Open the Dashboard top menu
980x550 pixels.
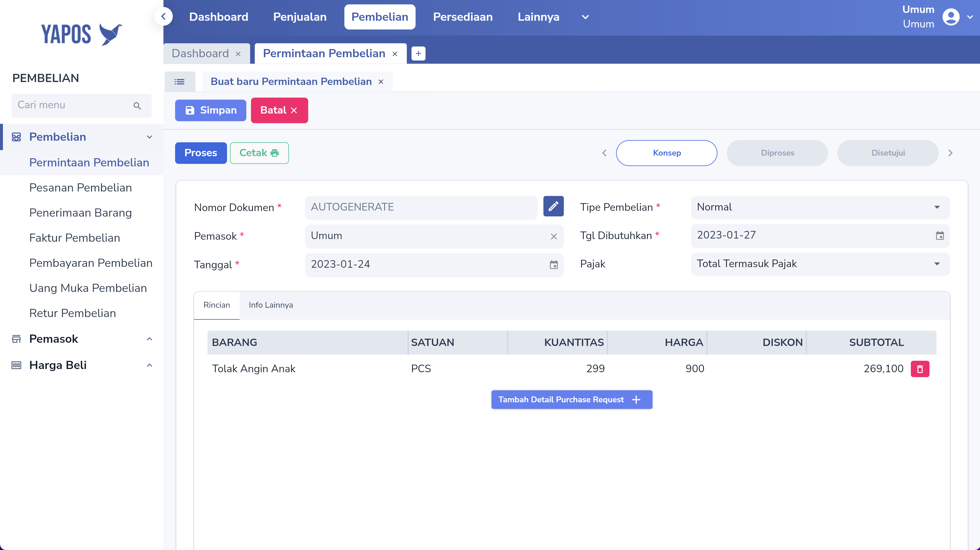click(219, 17)
